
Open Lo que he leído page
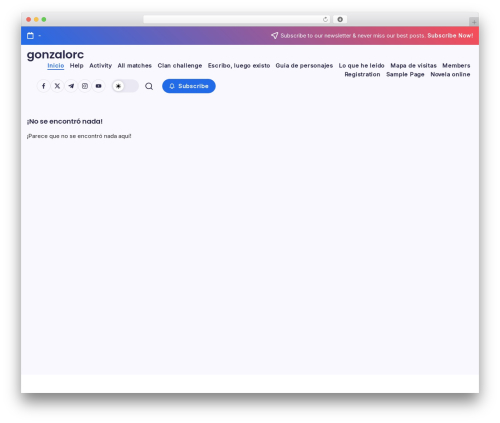click(x=361, y=66)
